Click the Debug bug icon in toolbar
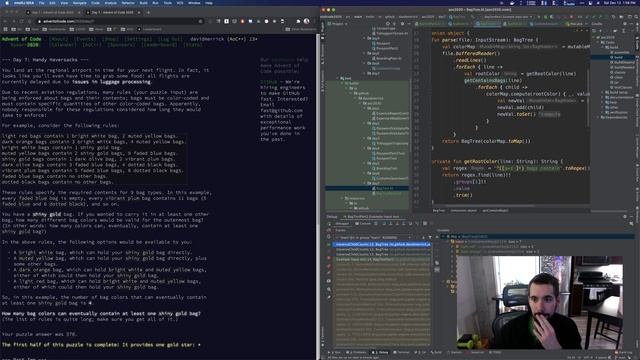Viewport: 640px width, 360px height. click(545, 17)
